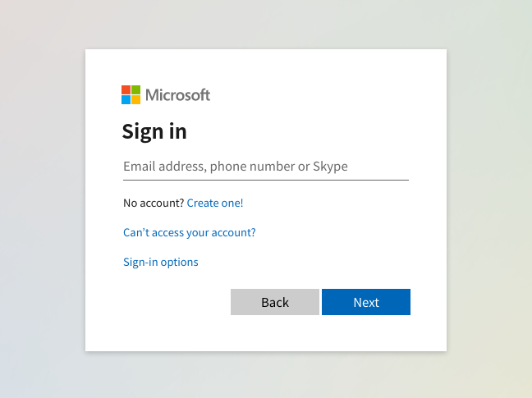The image size is (532, 398).
Task: Open Sign-in options
Action: 161,262
